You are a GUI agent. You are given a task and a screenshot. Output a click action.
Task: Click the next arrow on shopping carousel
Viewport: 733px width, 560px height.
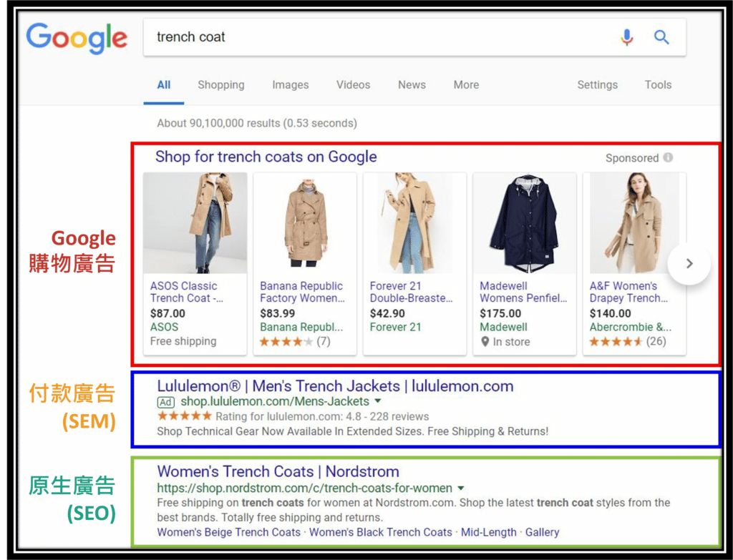(x=689, y=263)
